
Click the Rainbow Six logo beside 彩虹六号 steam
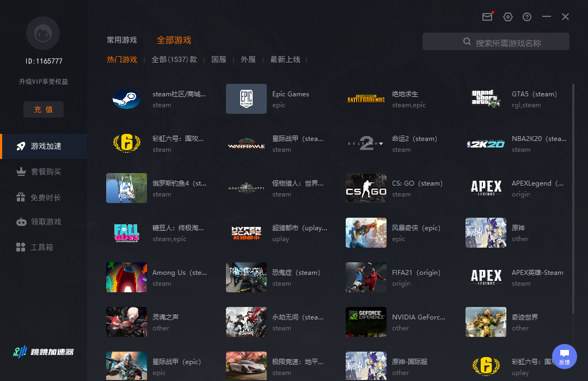127,143
